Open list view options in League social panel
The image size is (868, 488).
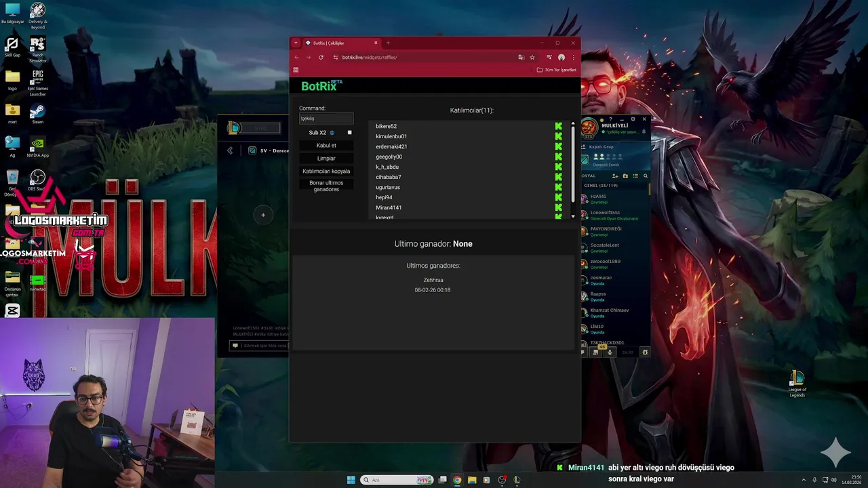click(x=635, y=176)
